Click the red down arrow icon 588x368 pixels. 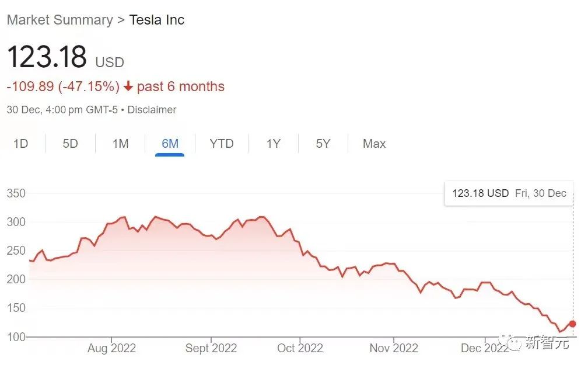pyautogui.click(x=128, y=87)
